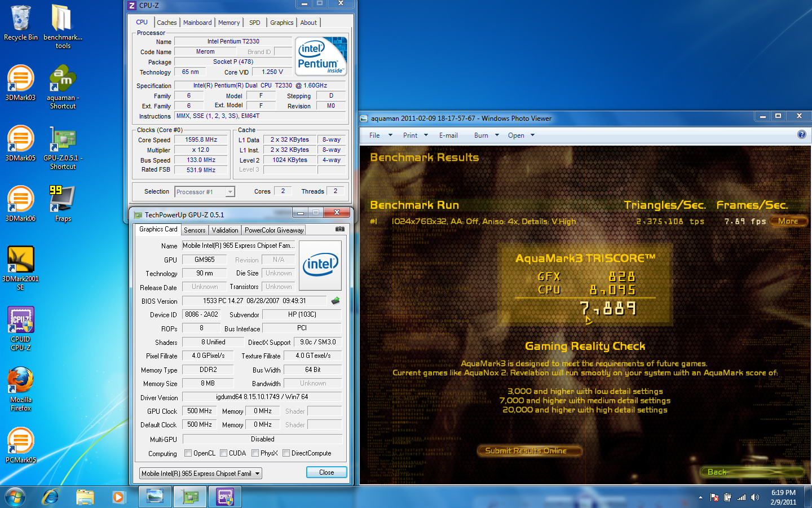The height and width of the screenshot is (508, 812).
Task: Show hidden tray icons arrow
Action: [700, 497]
